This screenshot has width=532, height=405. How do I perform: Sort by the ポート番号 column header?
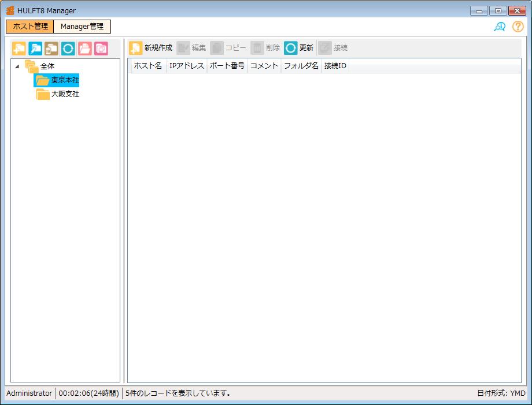[227, 65]
